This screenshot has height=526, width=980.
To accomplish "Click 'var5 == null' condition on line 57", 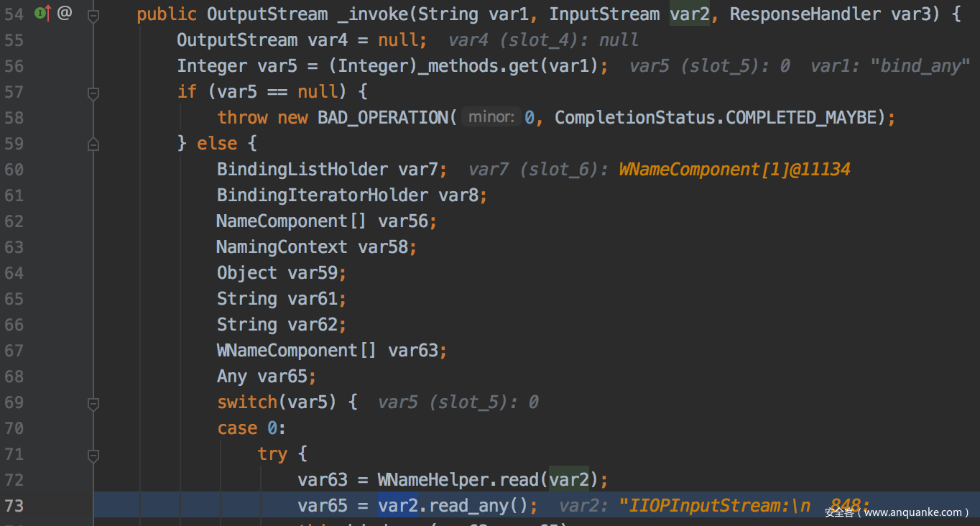I will tap(277, 92).
